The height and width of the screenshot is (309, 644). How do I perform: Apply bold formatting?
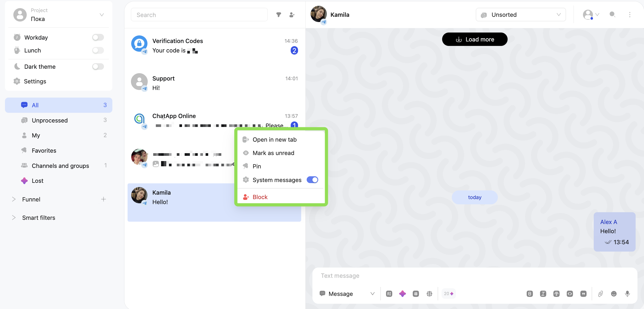click(530, 294)
